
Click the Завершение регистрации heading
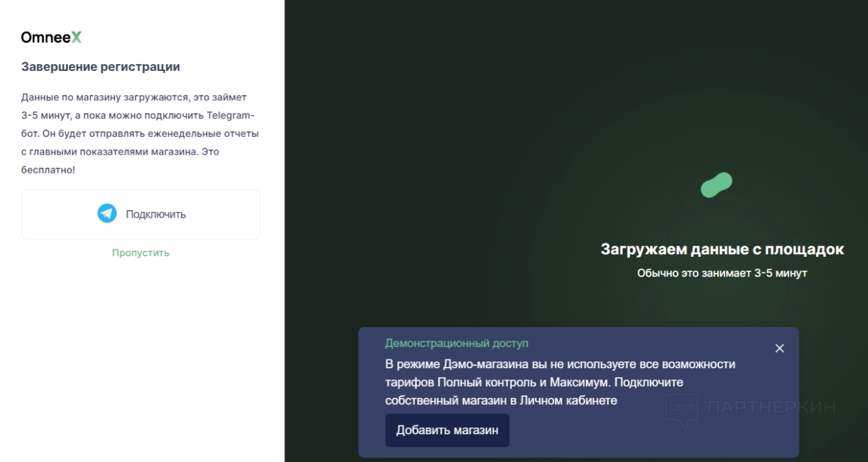(101, 67)
